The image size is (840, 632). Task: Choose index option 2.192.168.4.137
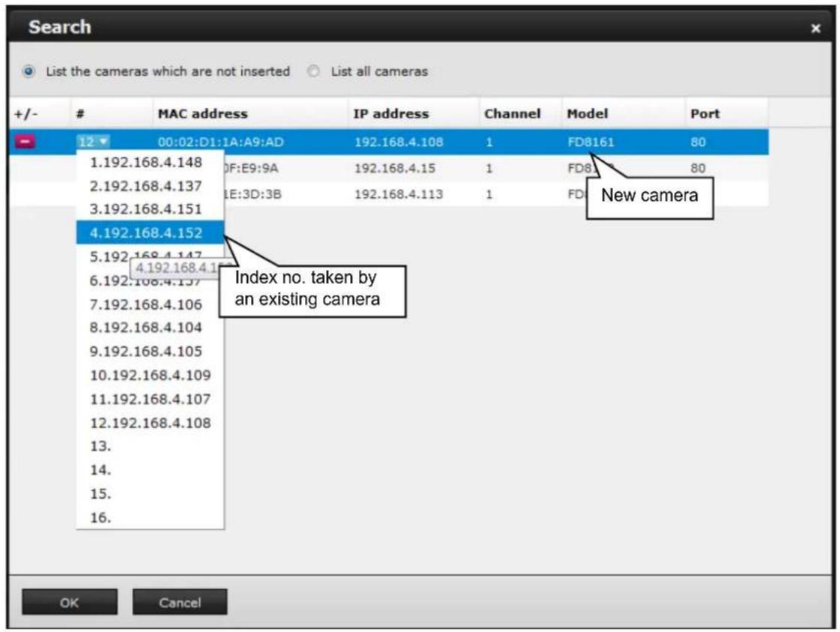coord(150,185)
